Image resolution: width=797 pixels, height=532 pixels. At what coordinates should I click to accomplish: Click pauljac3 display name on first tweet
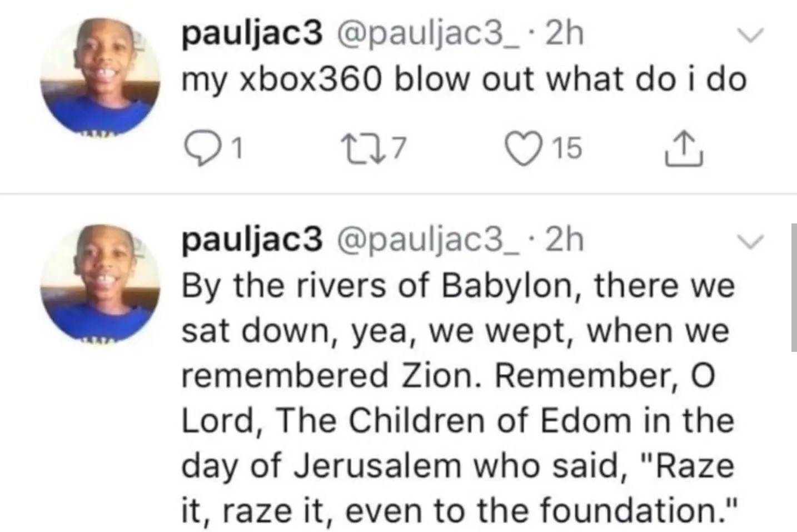252,34
